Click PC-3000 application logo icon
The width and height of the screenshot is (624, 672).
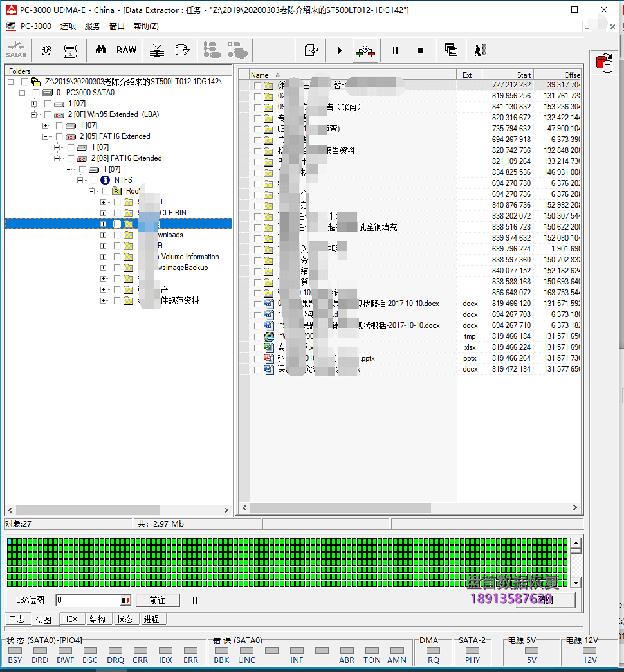[x=11, y=10]
